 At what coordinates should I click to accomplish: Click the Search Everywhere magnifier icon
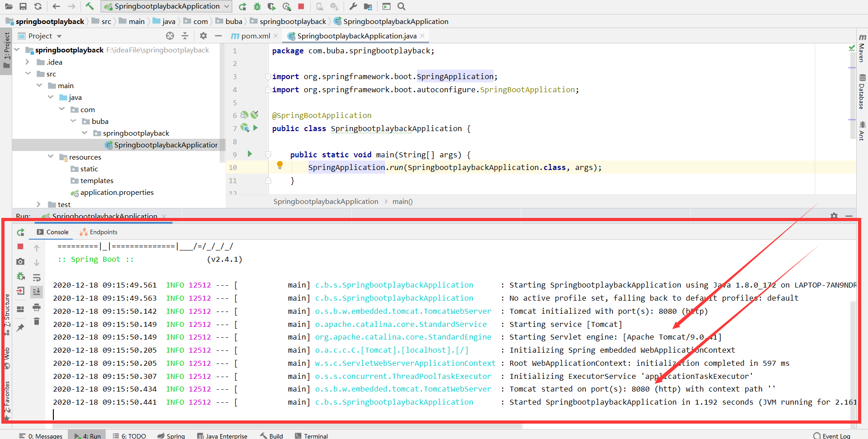click(401, 6)
